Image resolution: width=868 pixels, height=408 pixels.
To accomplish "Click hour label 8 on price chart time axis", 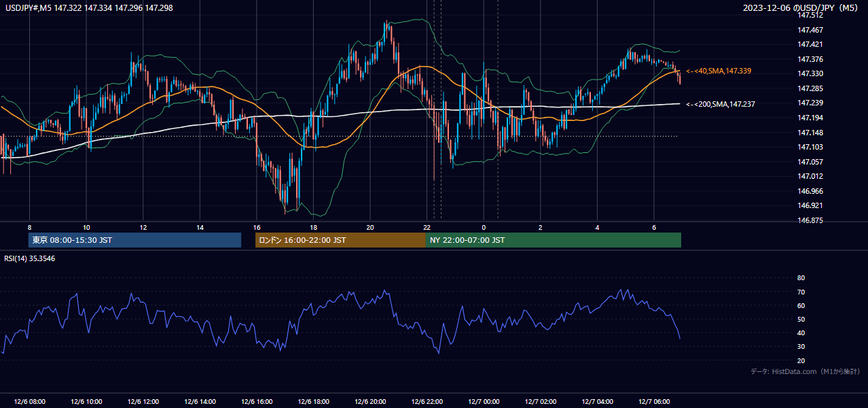I will pos(29,227).
